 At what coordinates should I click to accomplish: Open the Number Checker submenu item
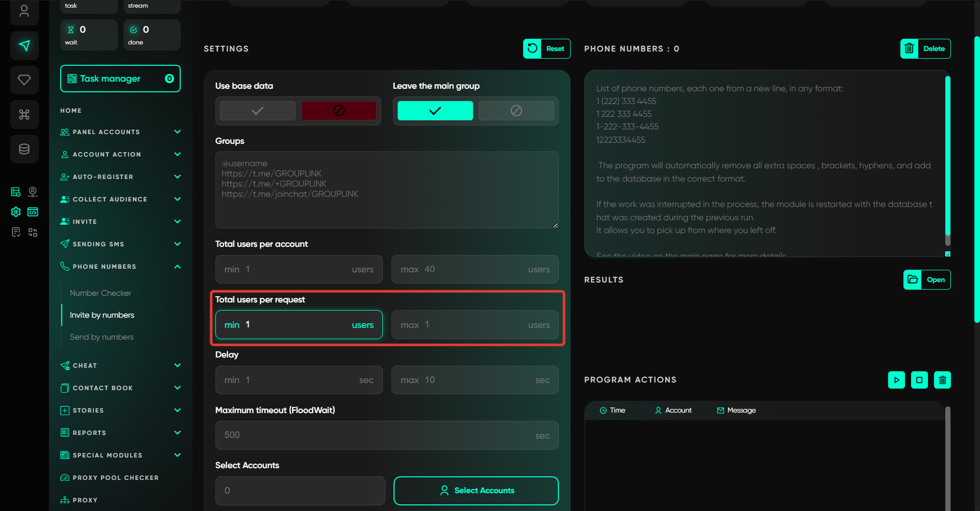[x=101, y=293]
